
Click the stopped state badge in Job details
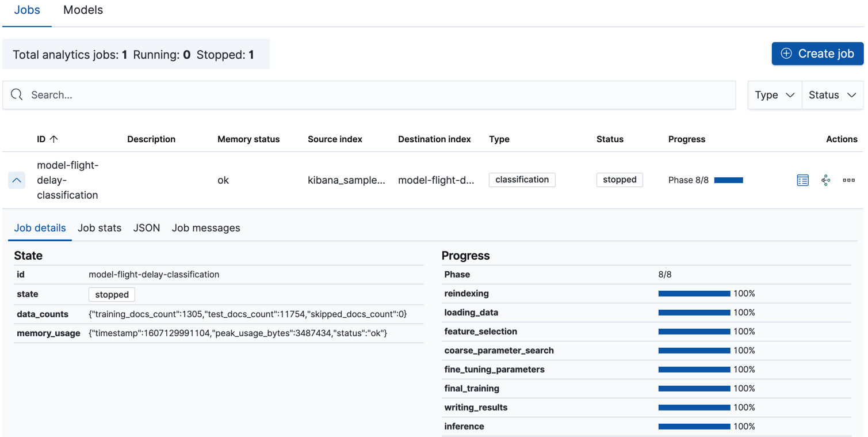click(x=112, y=294)
